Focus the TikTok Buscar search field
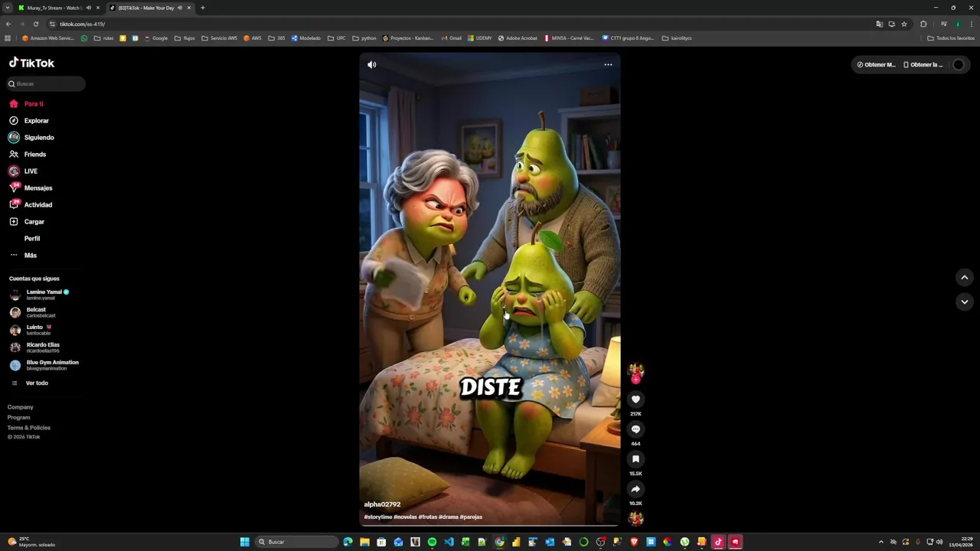The image size is (980, 551). pos(46,83)
